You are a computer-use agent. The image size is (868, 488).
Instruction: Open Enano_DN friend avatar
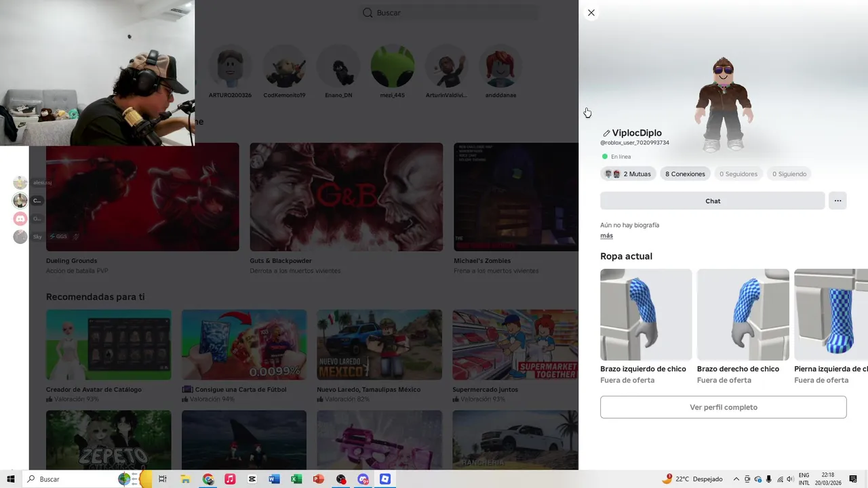pos(338,67)
